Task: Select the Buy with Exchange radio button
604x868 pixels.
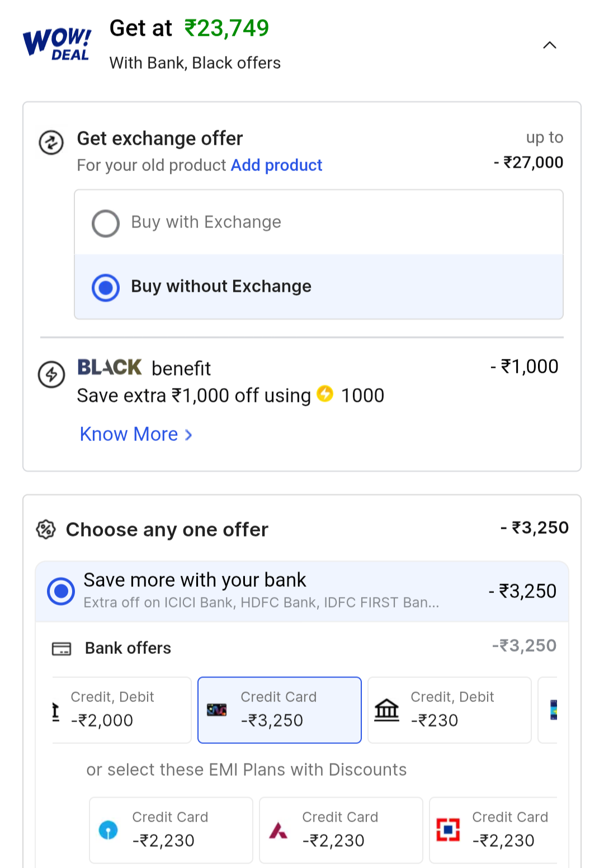Action: 106,223
